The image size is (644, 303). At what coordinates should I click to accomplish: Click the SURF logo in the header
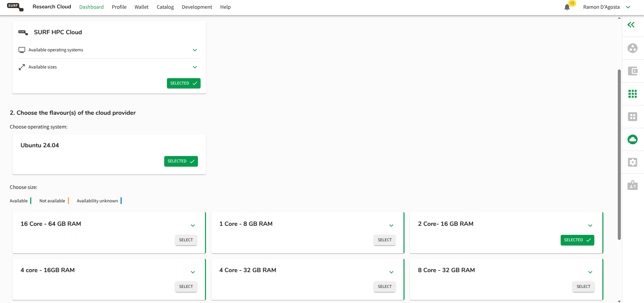[x=15, y=7]
